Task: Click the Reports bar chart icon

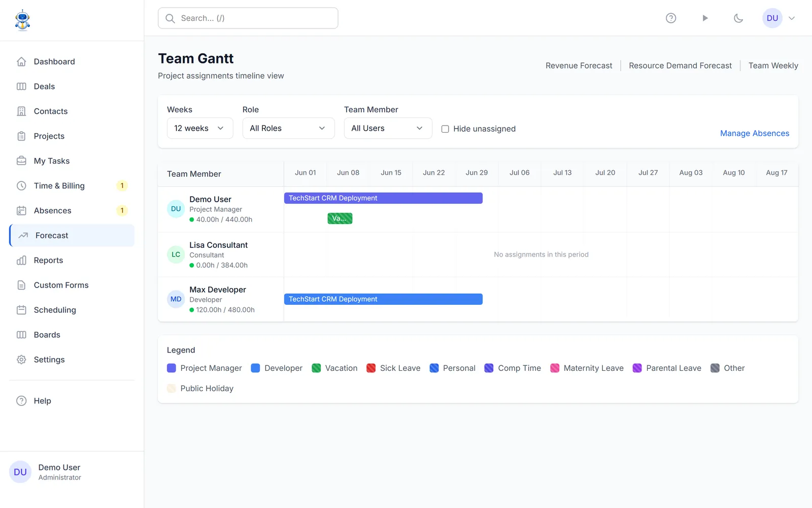Action: [21, 261]
